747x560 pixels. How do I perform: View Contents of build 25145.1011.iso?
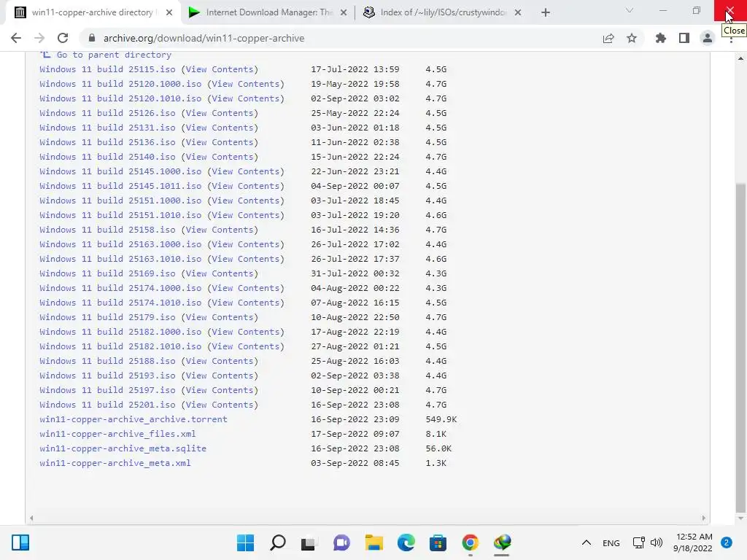coord(246,186)
